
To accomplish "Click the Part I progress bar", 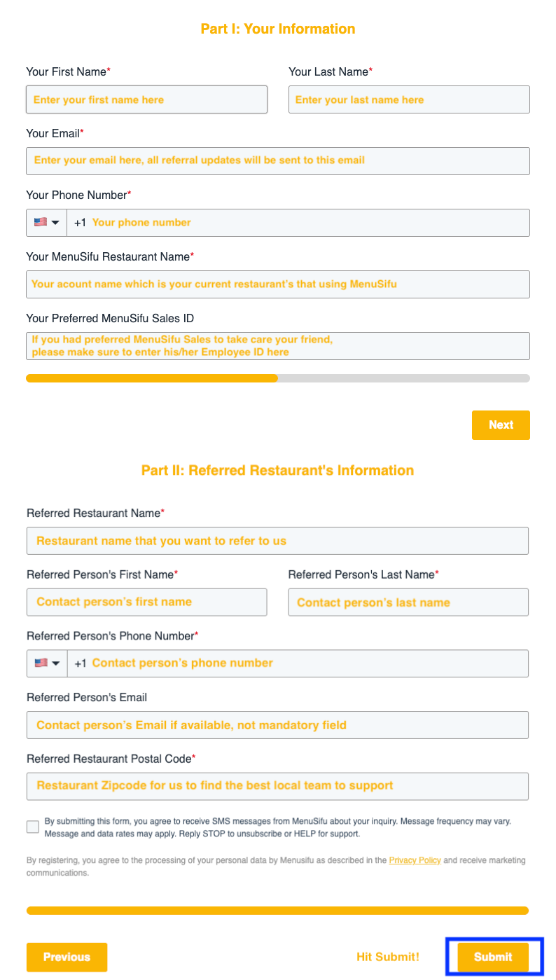I will [278, 378].
